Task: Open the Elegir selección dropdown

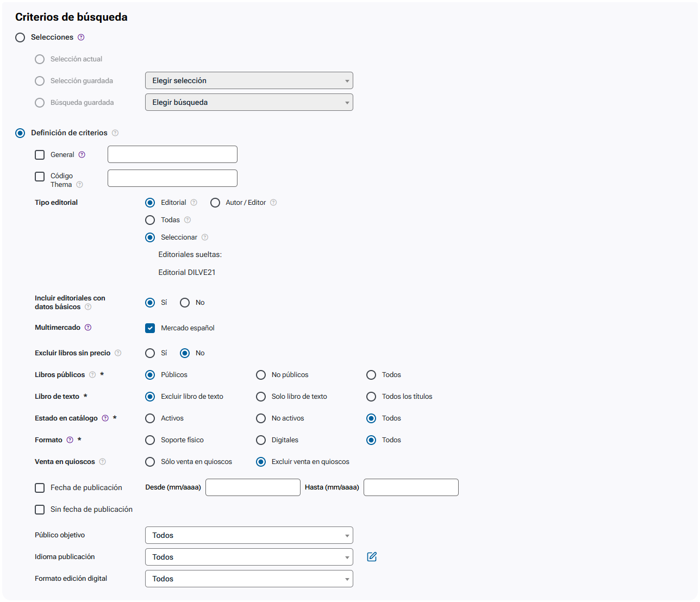Action: (249, 80)
